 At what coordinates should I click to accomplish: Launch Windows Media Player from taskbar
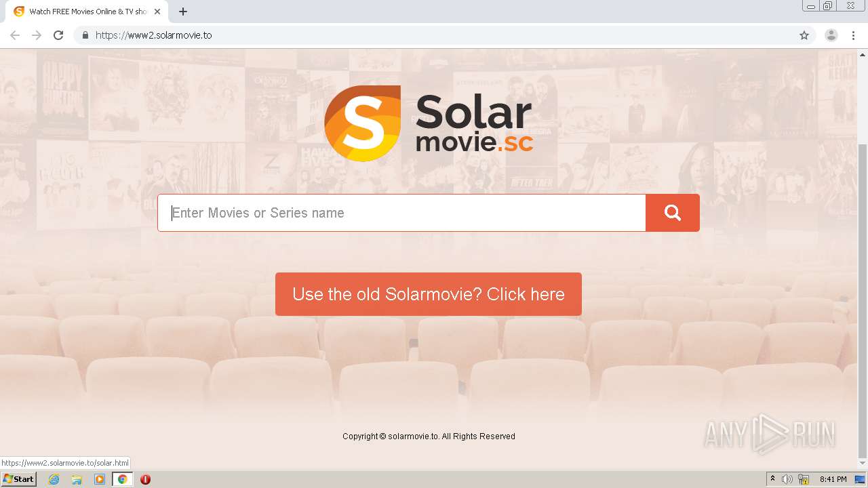[x=100, y=479]
